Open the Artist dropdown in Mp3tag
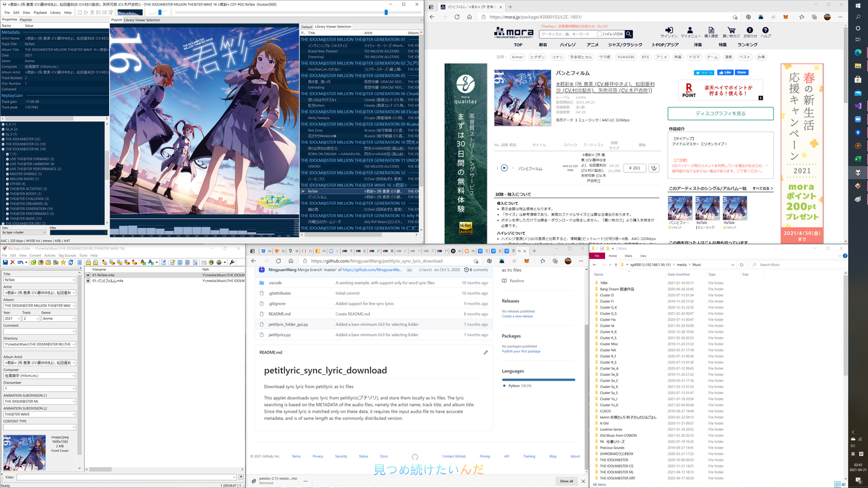Viewport: 868px width, 488px height. [x=74, y=293]
